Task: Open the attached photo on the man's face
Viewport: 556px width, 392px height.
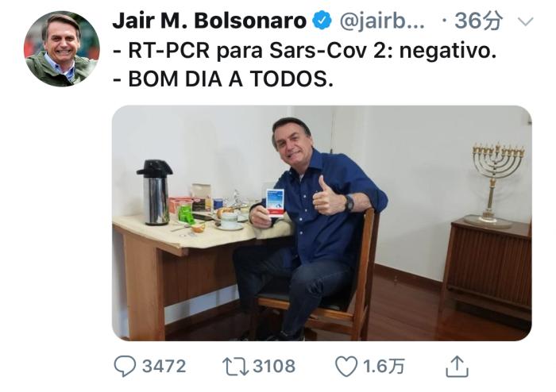Action: [x=291, y=138]
